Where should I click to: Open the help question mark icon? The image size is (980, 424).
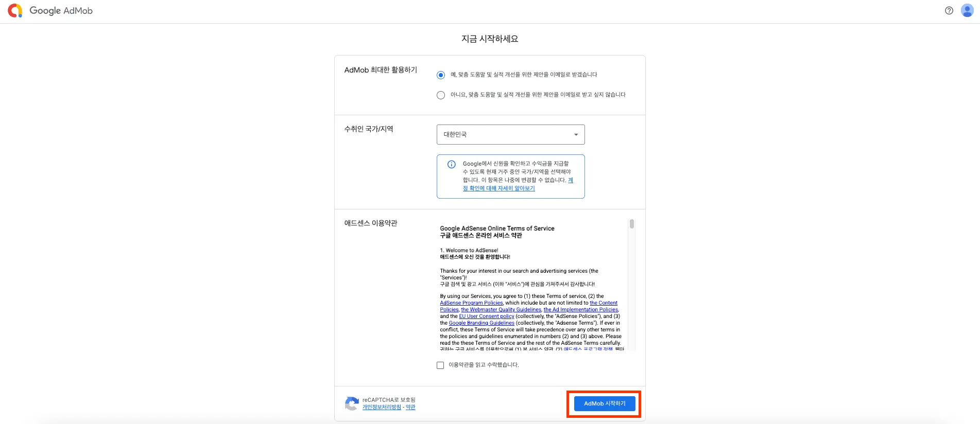pyautogui.click(x=949, y=11)
